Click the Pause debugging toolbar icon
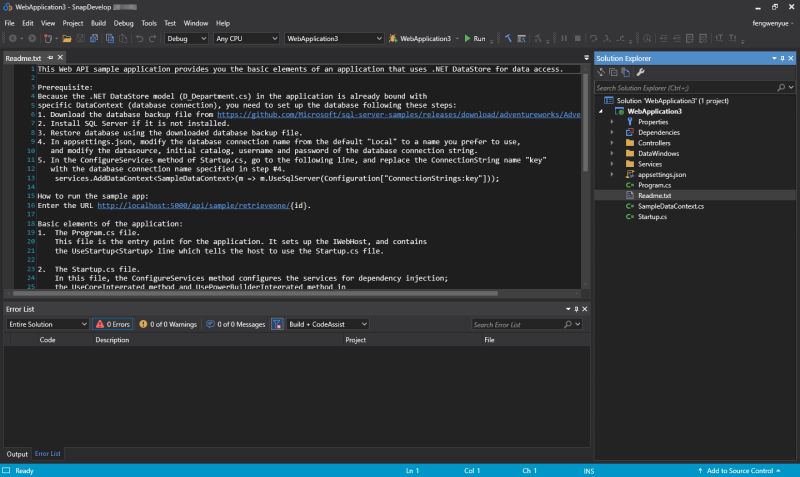 tap(564, 38)
